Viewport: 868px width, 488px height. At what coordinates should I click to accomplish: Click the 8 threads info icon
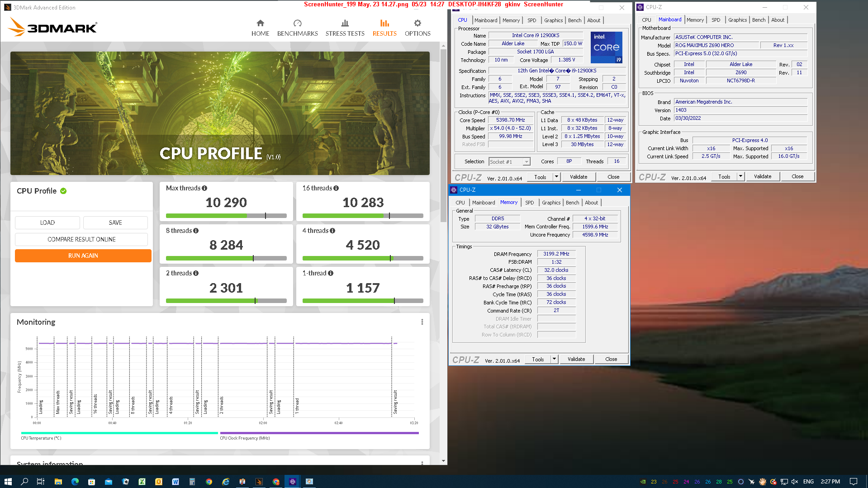click(196, 231)
